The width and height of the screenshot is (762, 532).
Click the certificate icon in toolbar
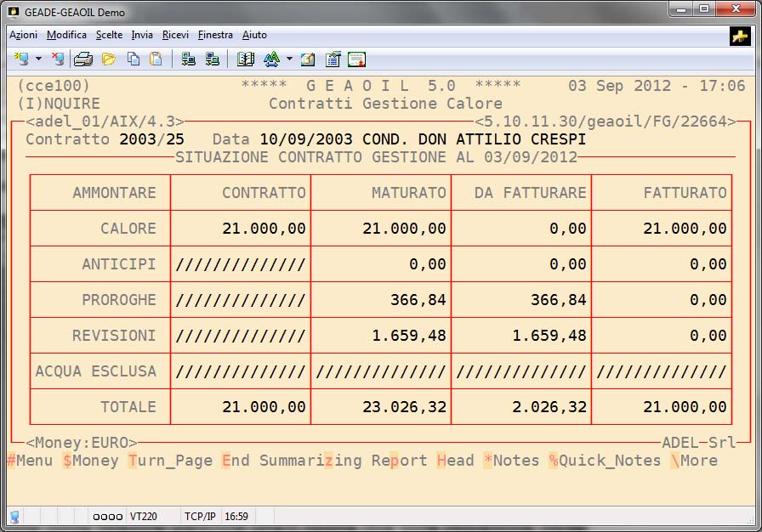[356, 59]
